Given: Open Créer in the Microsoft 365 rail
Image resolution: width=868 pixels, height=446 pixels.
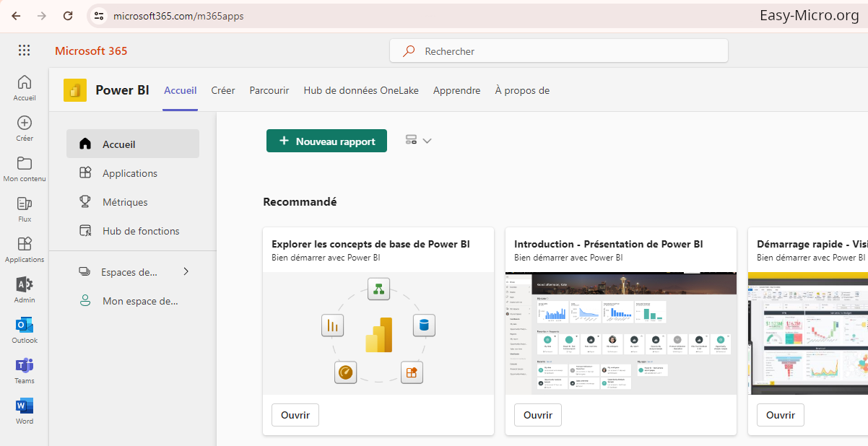Looking at the screenshot, I should [25, 128].
